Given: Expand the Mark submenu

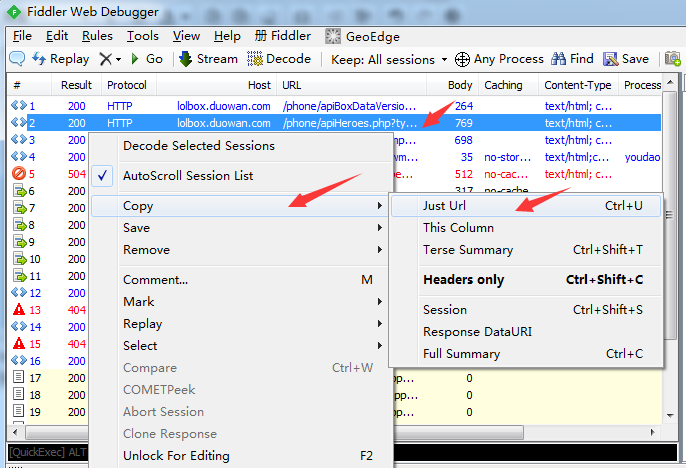Looking at the screenshot, I should pos(240,301).
